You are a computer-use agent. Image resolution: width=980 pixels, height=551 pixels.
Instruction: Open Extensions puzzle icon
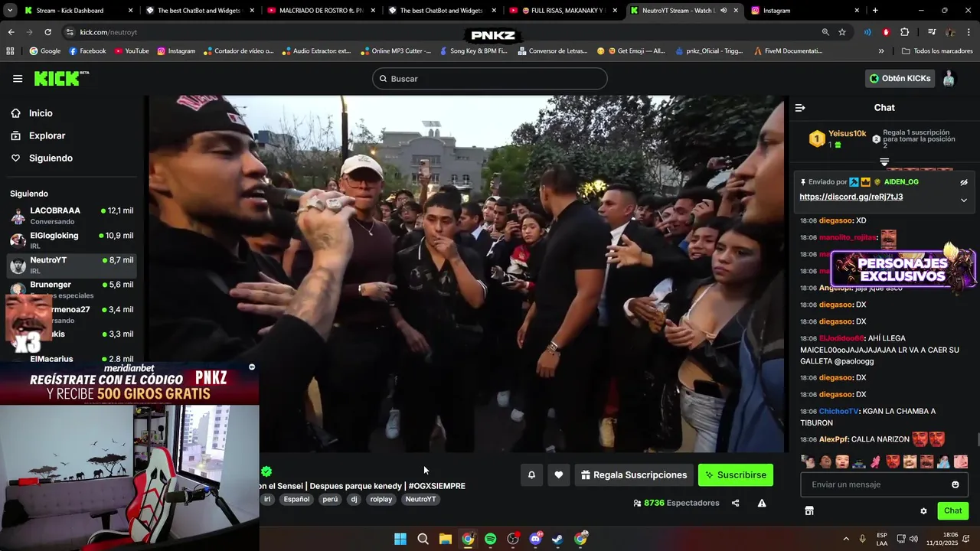click(x=905, y=32)
